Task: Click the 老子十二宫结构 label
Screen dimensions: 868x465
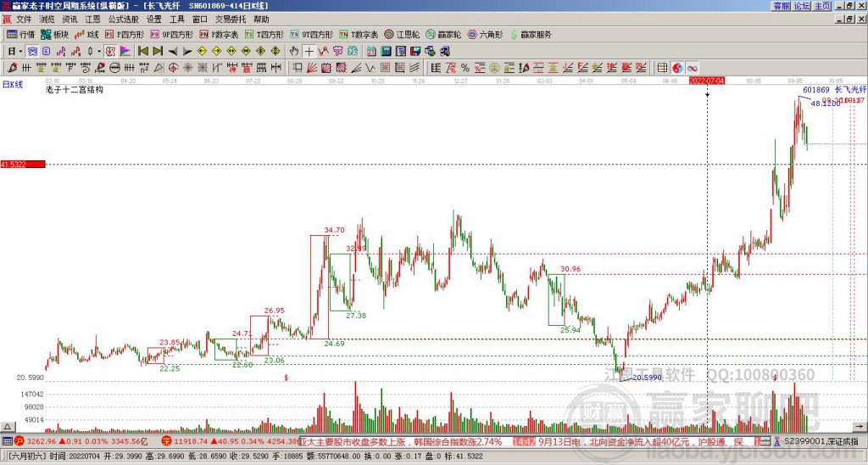Action: (x=75, y=89)
